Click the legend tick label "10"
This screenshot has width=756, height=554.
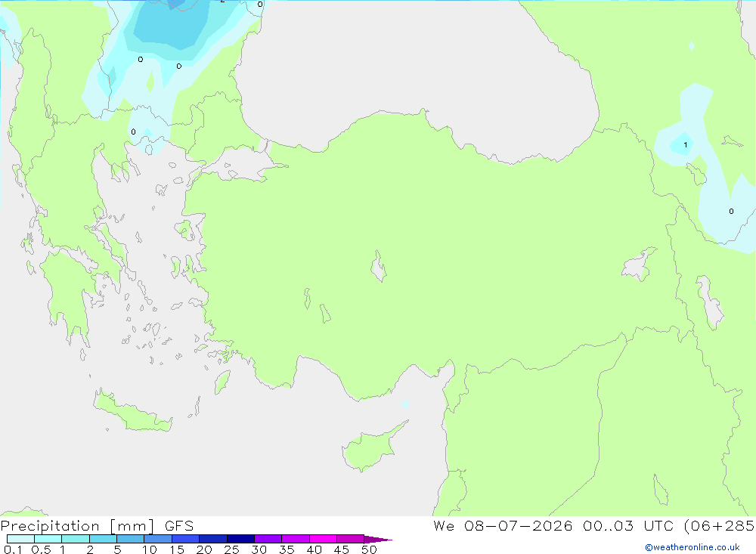pyautogui.click(x=149, y=549)
